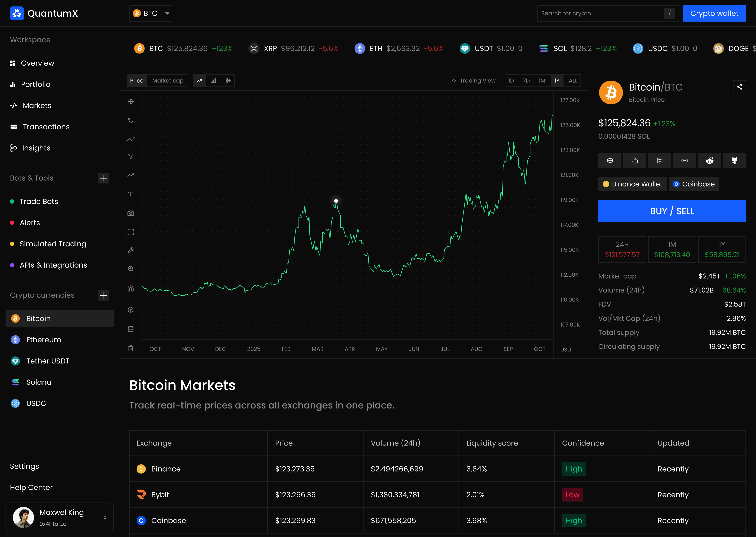The image size is (756, 537).
Task: Open the Reddit link icon
Action: [x=709, y=161]
